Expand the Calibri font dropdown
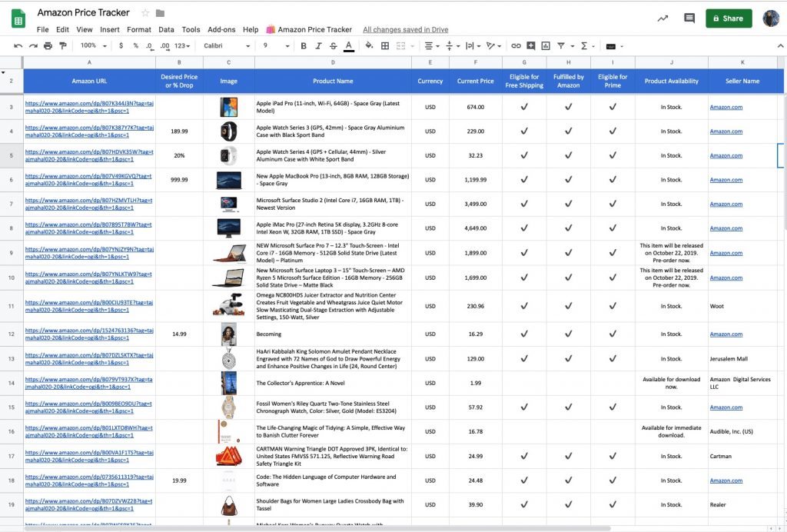The height and width of the screenshot is (532, 787). point(227,46)
